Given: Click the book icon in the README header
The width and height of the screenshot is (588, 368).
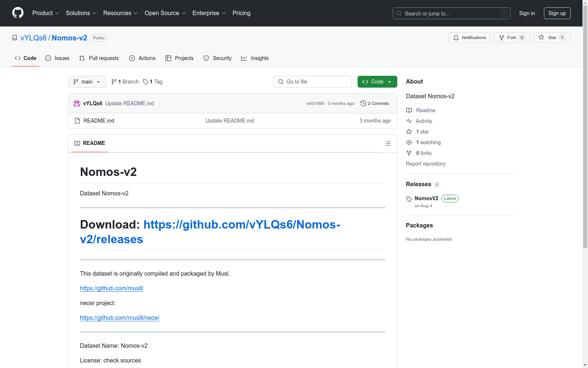Looking at the screenshot, I should (x=77, y=143).
